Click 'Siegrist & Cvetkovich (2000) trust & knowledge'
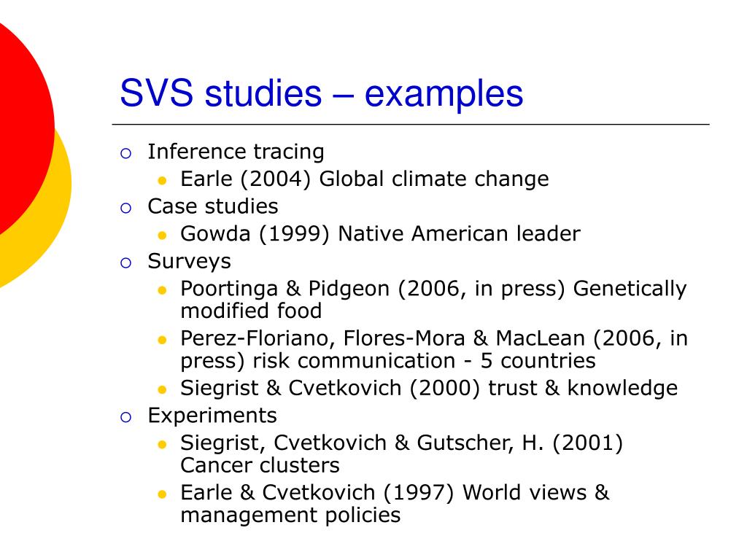 click(429, 389)
